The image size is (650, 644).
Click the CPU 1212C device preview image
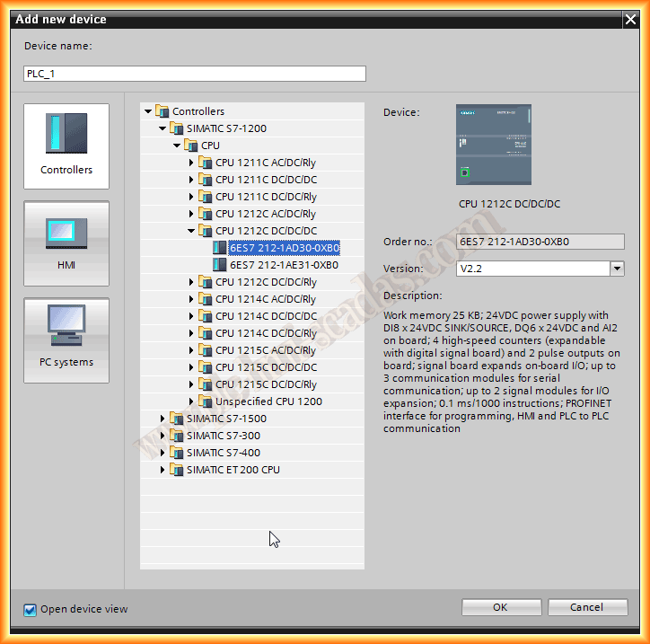click(x=493, y=145)
